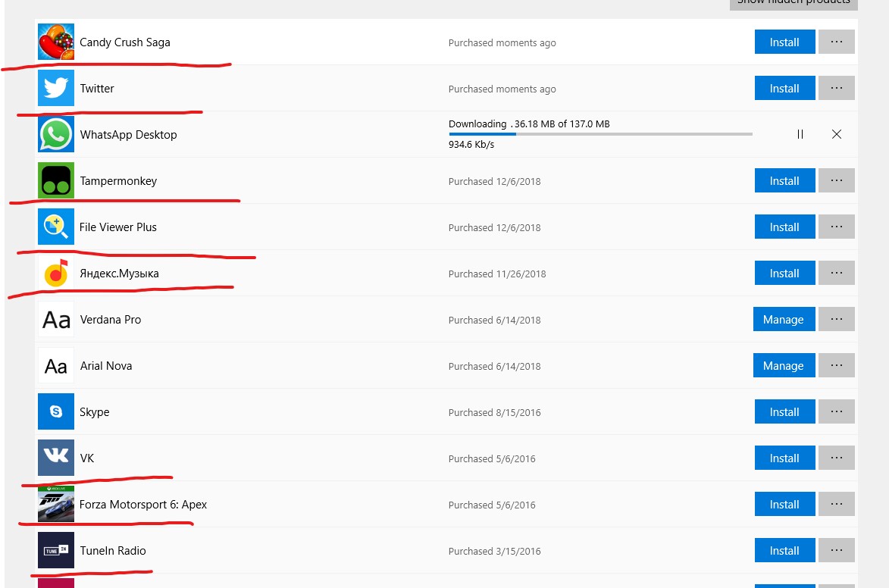Open more options for TuneIn Radio
Image resolution: width=889 pixels, height=588 pixels.
[836, 550]
